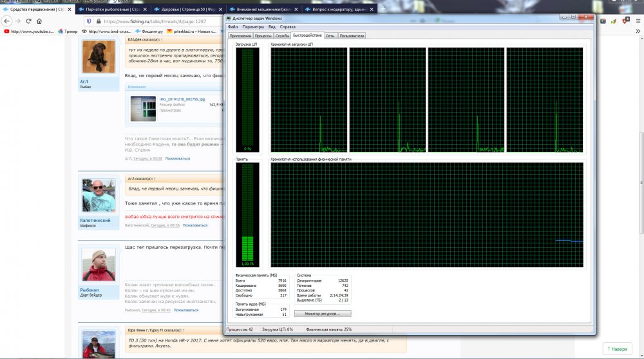
Task: Open АгЛ's dog avatar profile
Action: (99, 57)
